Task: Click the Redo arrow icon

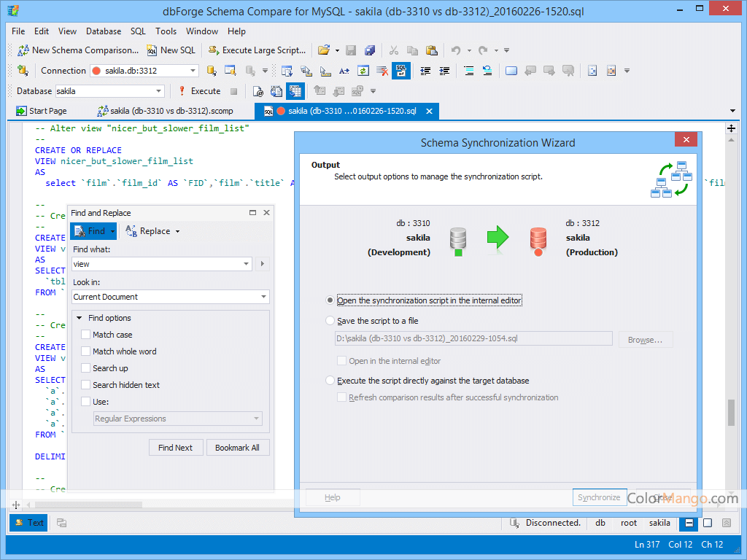Action: point(483,50)
